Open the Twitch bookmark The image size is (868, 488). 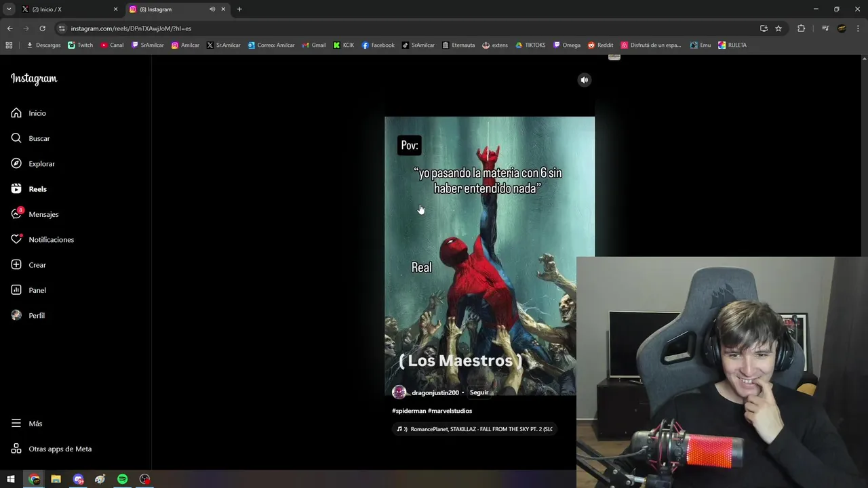pos(81,45)
